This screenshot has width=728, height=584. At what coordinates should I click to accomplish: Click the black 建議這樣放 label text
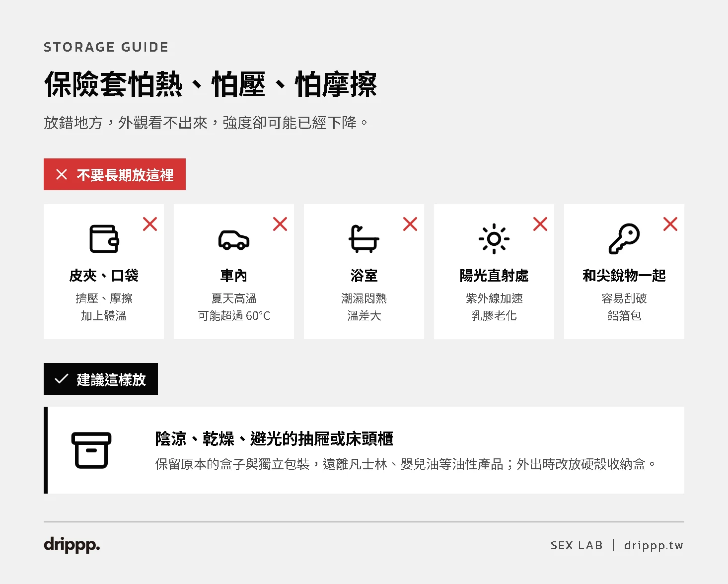pyautogui.click(x=111, y=379)
